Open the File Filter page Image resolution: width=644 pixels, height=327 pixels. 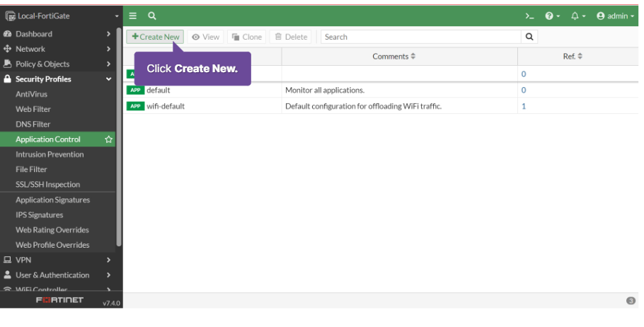click(31, 169)
